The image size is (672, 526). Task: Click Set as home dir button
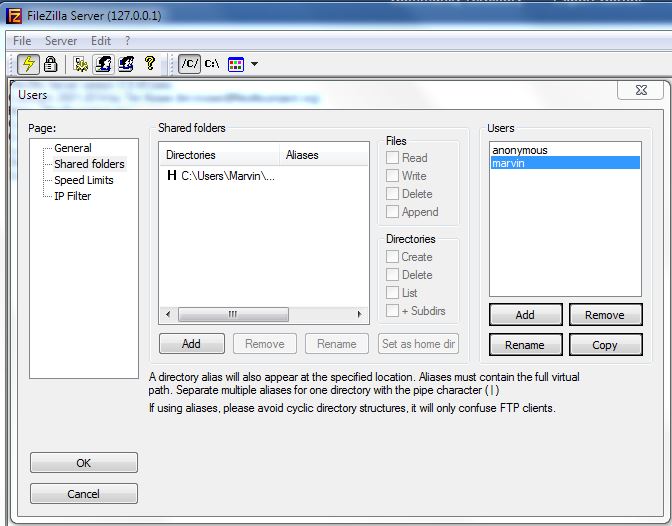(x=418, y=344)
